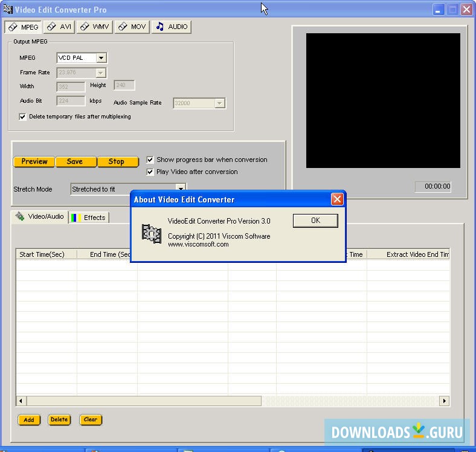The width and height of the screenshot is (476, 452).
Task: Click the Start Time(Sec) column header
Action: [x=47, y=254]
